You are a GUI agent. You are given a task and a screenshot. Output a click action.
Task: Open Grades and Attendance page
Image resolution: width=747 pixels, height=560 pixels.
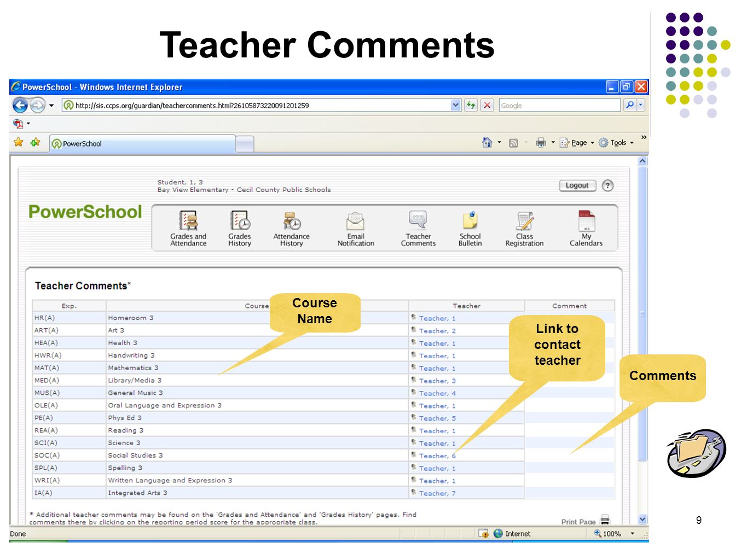point(188,229)
